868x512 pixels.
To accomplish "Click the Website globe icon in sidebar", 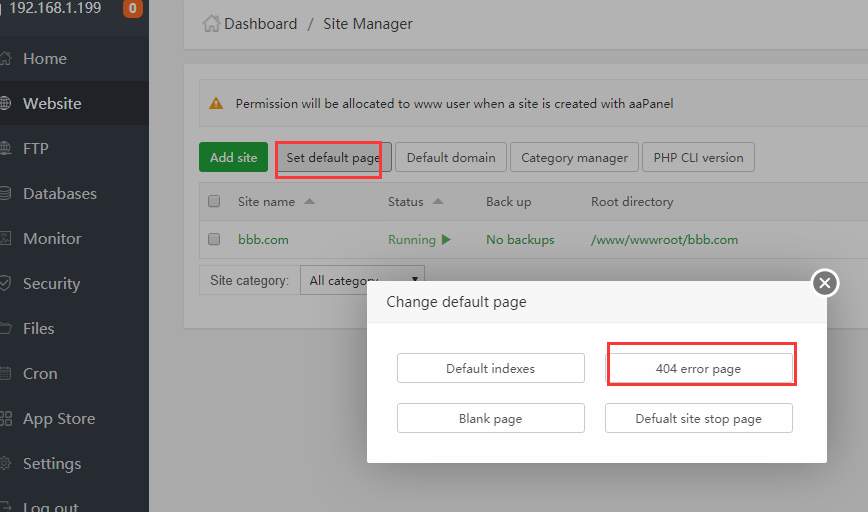I will 5,104.
